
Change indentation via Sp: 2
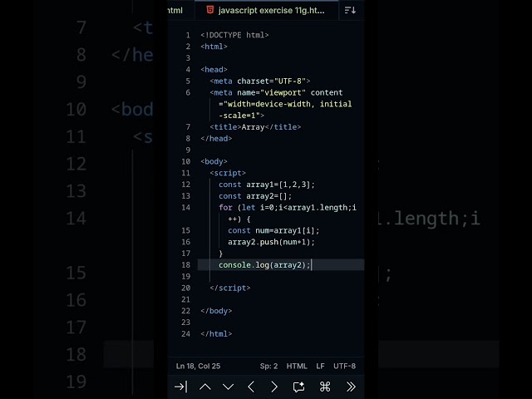click(x=268, y=366)
